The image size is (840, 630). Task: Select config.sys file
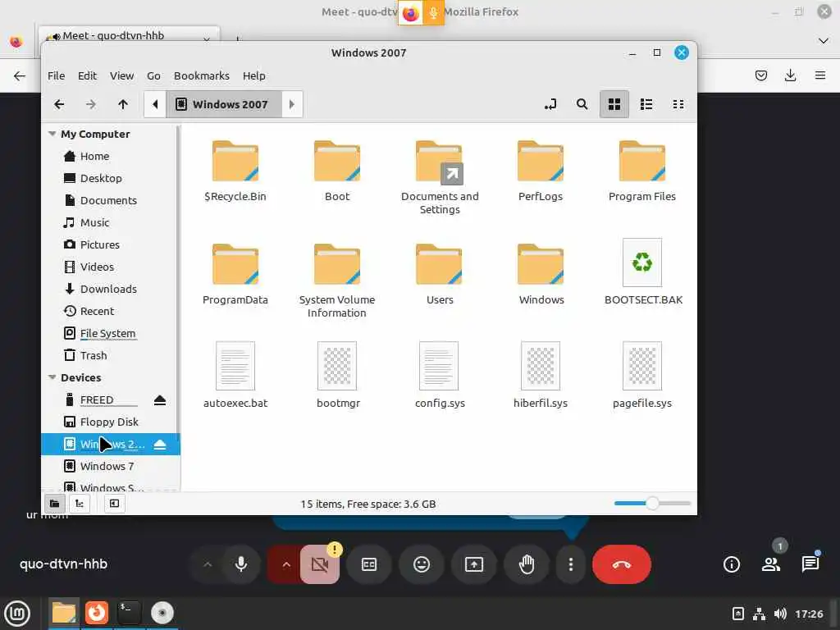440,376
